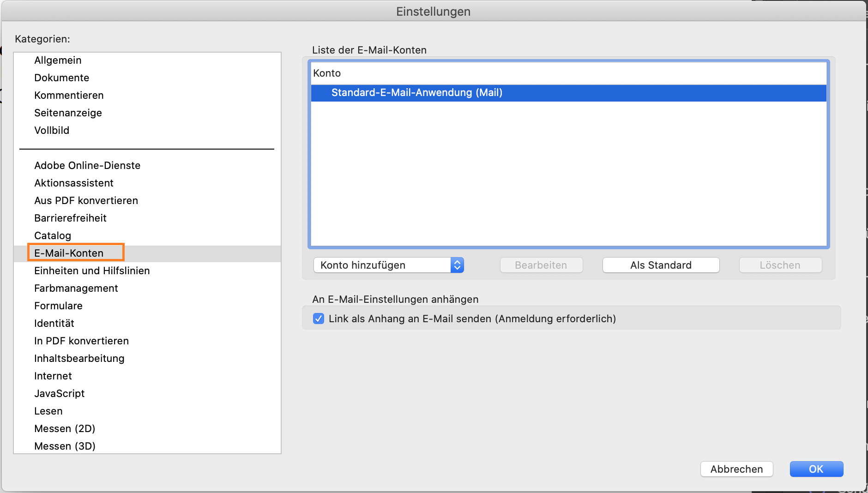Select the Dokumente category
Viewport: 868px width, 493px height.
point(61,78)
